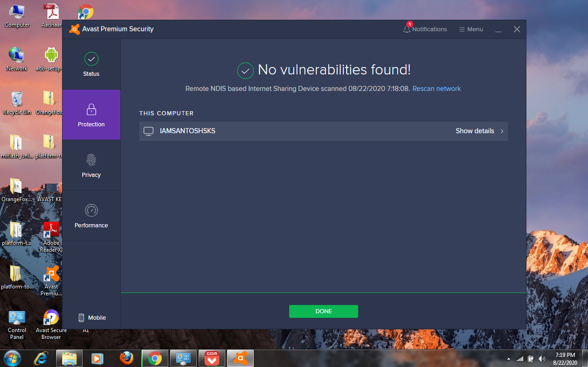Screen dimensions: 588x367
Task: Click the computer monitor icon in device row
Action: [x=148, y=131]
